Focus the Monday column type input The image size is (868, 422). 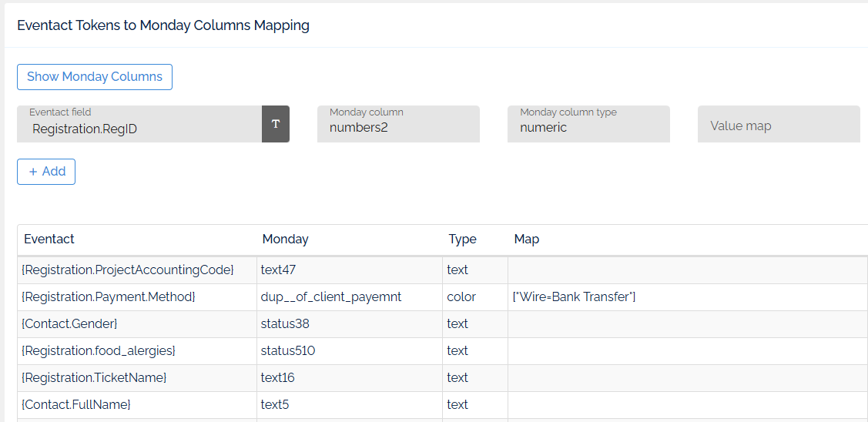588,124
